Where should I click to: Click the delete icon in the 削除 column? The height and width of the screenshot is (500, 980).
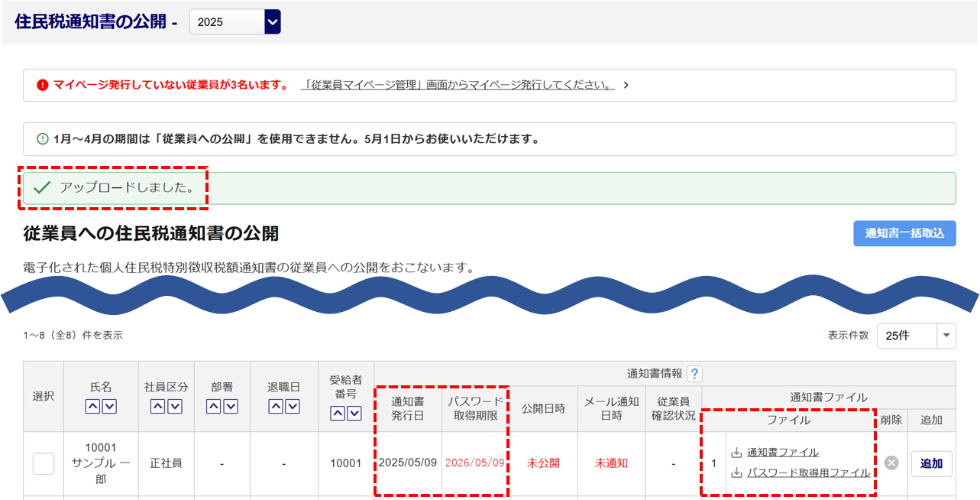pos(891,463)
